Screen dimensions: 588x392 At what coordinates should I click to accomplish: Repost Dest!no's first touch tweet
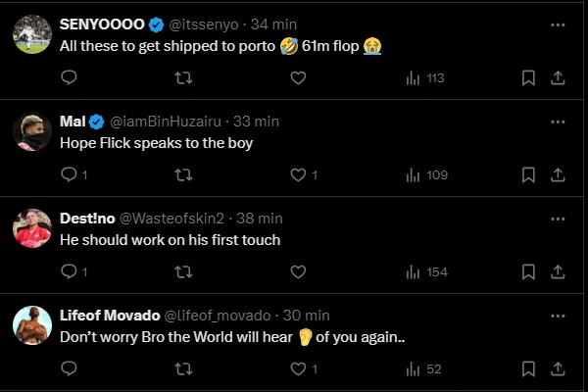(182, 271)
